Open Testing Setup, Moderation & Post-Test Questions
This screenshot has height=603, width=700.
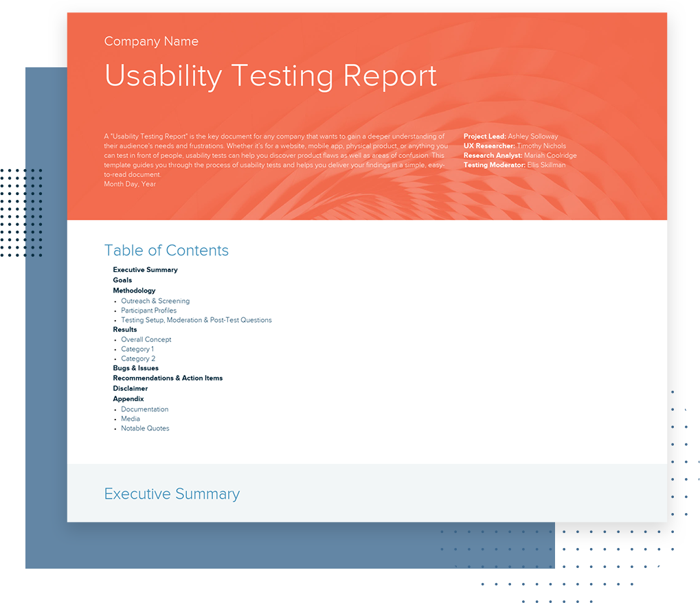click(196, 320)
